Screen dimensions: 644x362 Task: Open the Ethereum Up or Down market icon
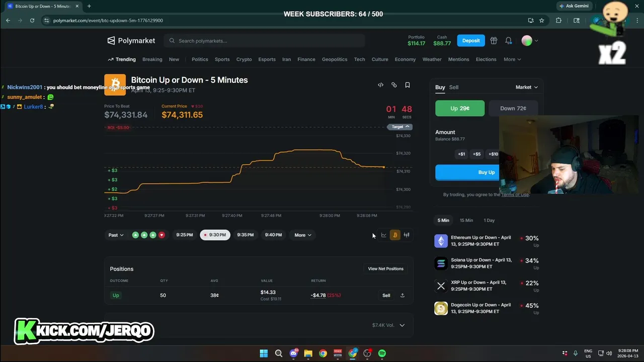point(441,241)
